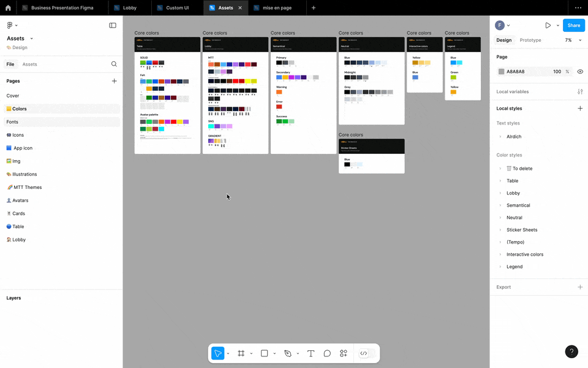Add a new page with plus button
588x368 pixels.
(x=114, y=81)
